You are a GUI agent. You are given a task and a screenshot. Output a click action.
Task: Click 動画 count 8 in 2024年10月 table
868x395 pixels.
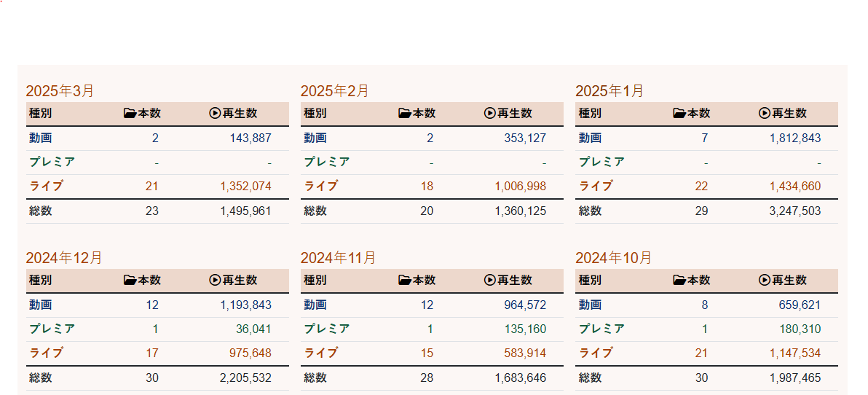pyautogui.click(x=705, y=305)
